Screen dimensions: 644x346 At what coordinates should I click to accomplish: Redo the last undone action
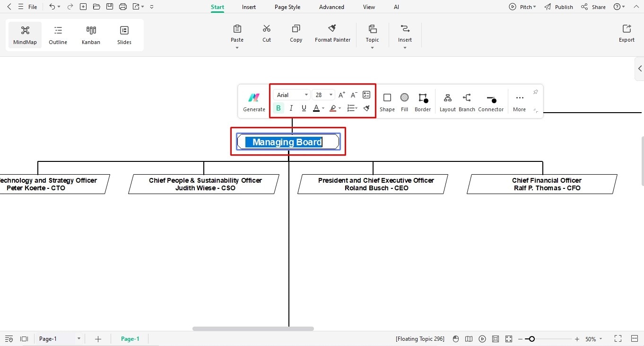coord(70,7)
